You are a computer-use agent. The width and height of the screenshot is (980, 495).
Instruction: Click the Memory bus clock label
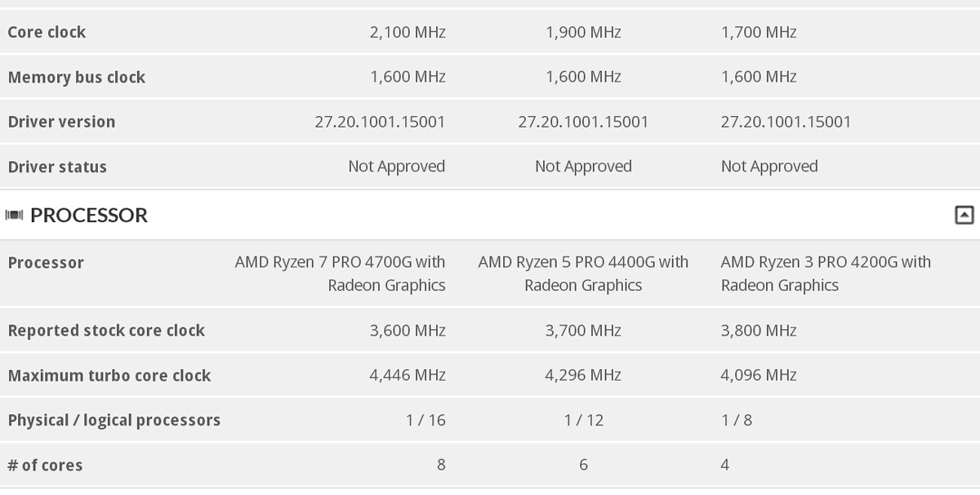coord(76,78)
